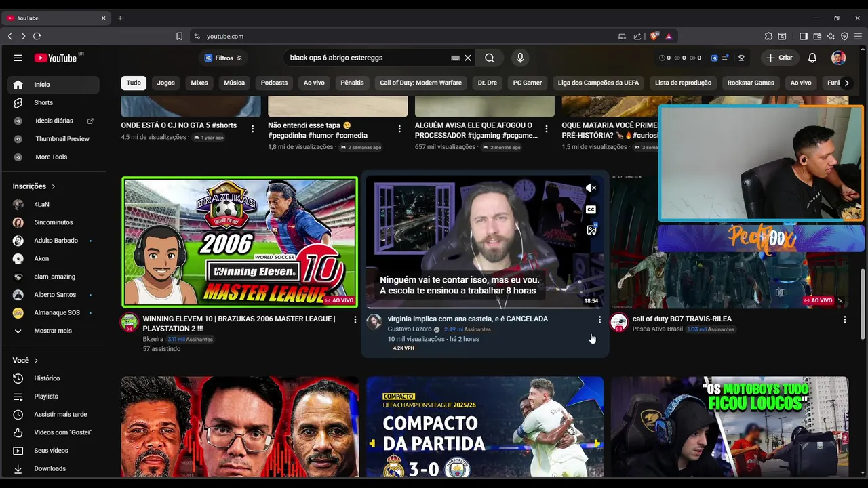
Task: Click the Brave Shields lion icon
Action: point(654,36)
